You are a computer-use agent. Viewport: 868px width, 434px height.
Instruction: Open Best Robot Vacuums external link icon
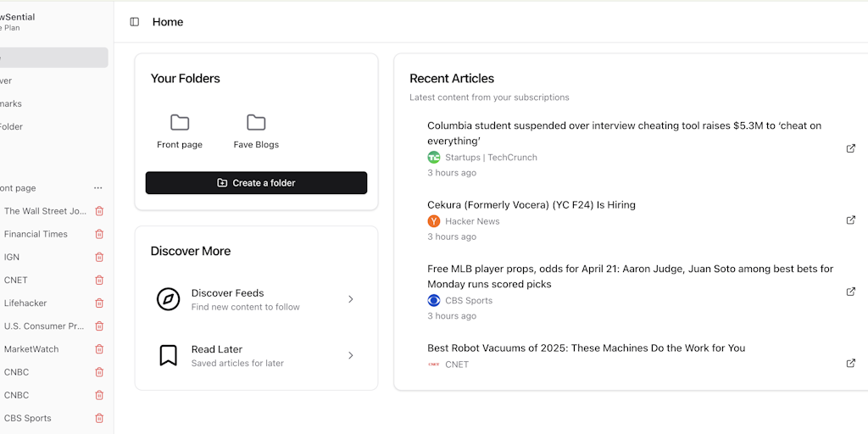851,363
